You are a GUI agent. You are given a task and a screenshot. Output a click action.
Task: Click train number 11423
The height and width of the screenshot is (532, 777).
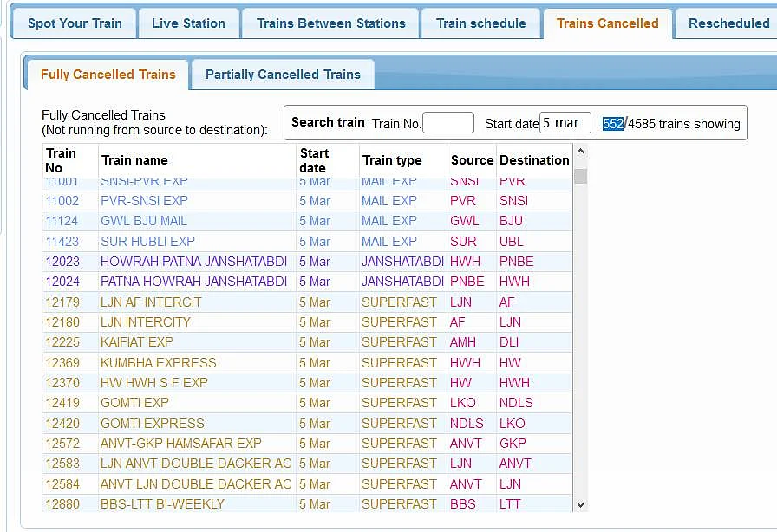[62, 242]
